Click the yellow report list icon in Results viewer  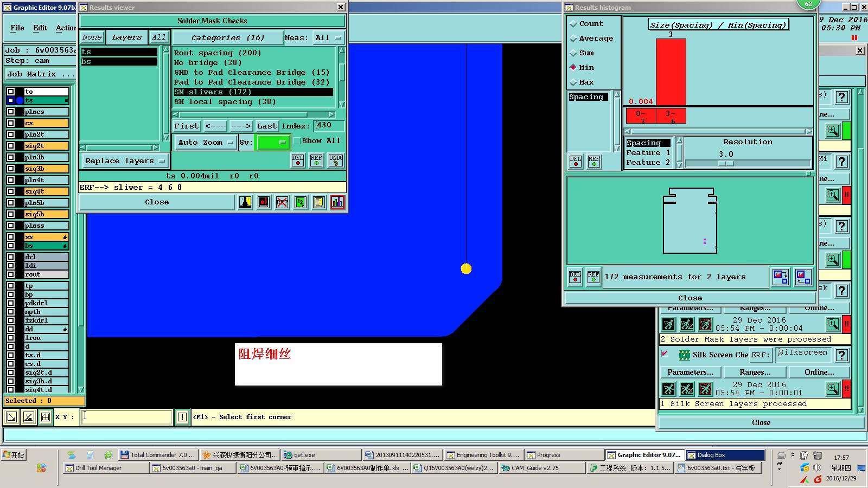coord(319,202)
